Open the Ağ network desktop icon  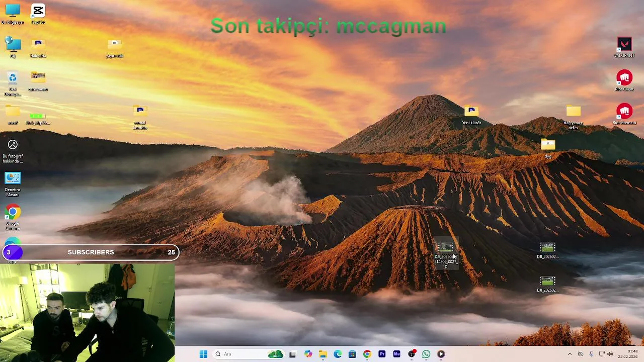pos(13,47)
